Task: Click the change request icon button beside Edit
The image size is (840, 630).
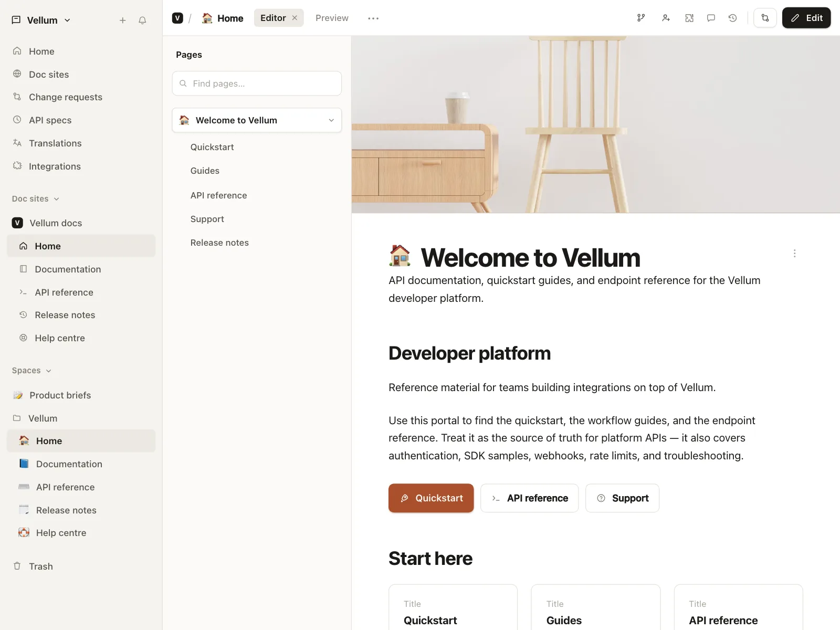Action: coord(765,18)
